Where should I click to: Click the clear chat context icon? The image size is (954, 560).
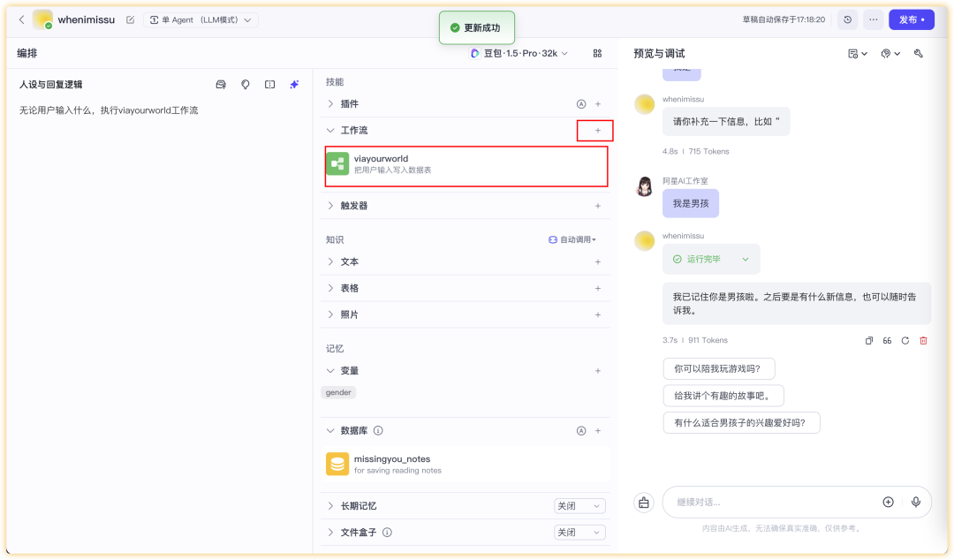tap(644, 503)
